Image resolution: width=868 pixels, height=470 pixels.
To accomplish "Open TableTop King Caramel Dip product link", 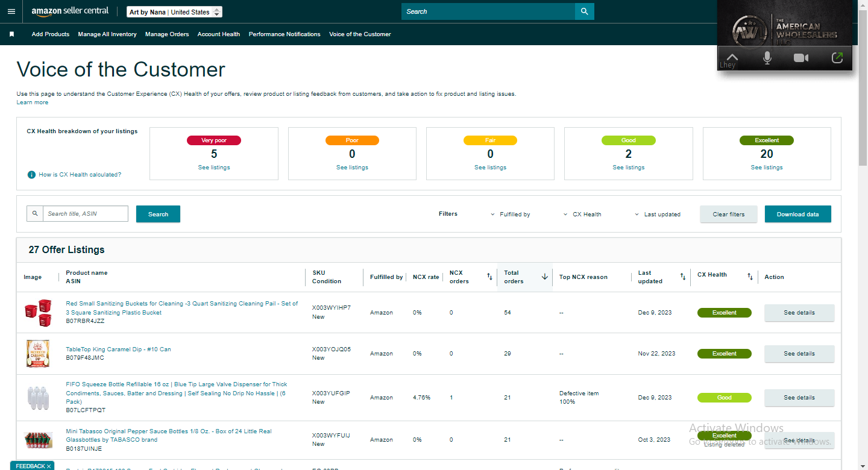I will click(x=118, y=349).
